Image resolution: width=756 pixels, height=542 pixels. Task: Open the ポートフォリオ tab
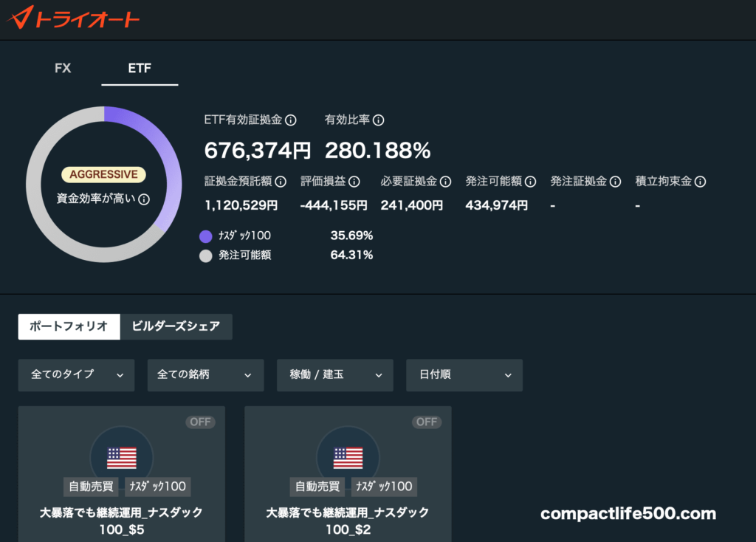click(x=69, y=326)
